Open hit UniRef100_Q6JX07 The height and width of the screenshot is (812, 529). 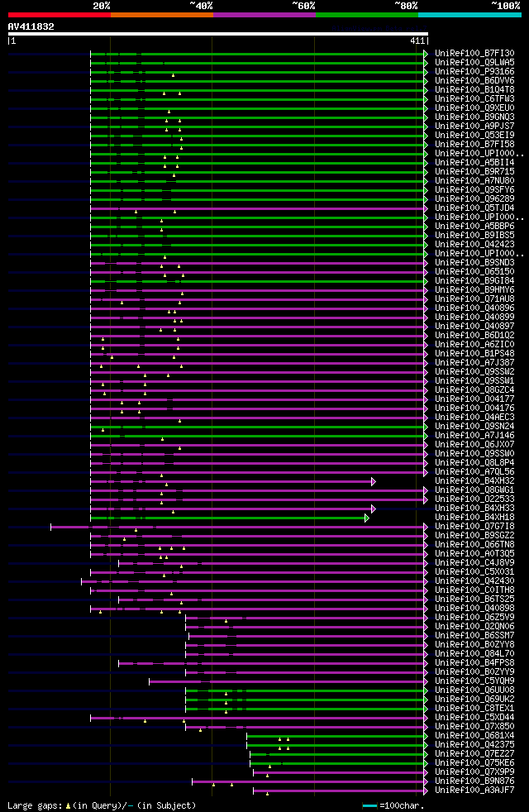[x=474, y=445]
